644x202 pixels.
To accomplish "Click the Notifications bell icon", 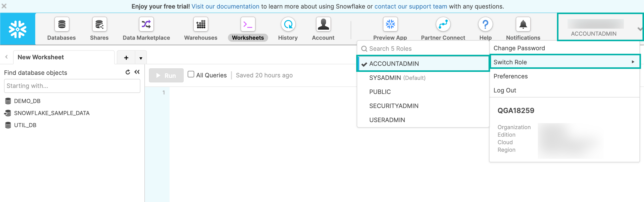I will [x=523, y=24].
